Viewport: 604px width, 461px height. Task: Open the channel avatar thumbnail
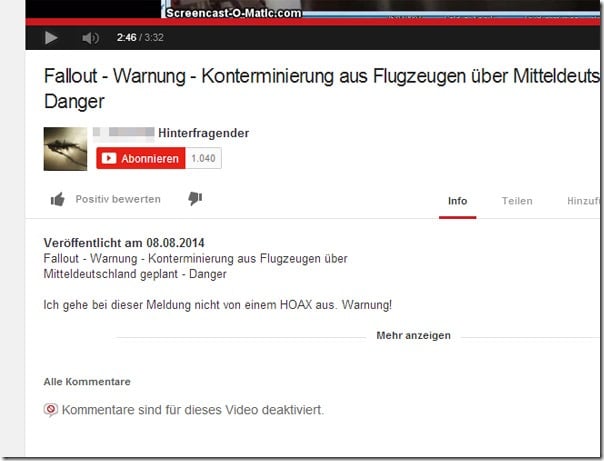pos(65,149)
